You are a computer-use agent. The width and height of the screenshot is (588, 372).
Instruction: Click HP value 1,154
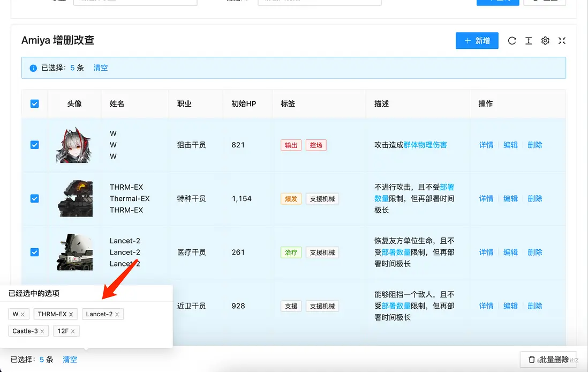pyautogui.click(x=242, y=198)
